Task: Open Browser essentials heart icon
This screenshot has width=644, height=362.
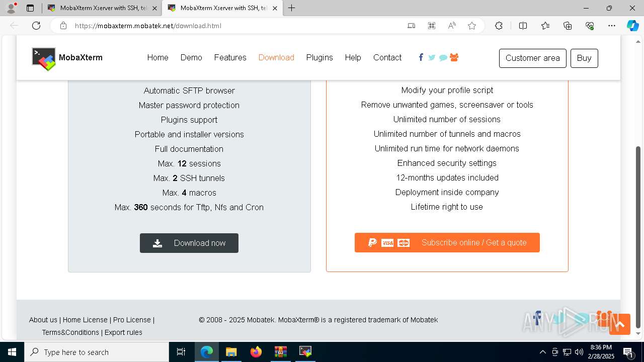Action: pyautogui.click(x=590, y=26)
